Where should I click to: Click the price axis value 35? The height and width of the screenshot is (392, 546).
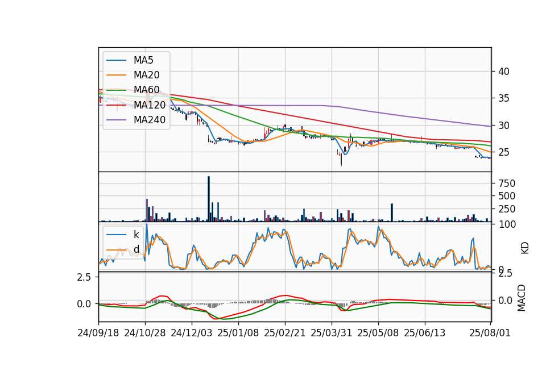pos(504,98)
